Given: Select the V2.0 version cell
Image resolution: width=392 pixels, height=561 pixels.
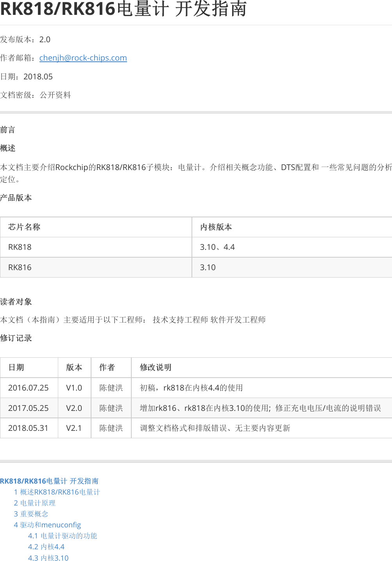Looking at the screenshot, I should coord(74,408).
